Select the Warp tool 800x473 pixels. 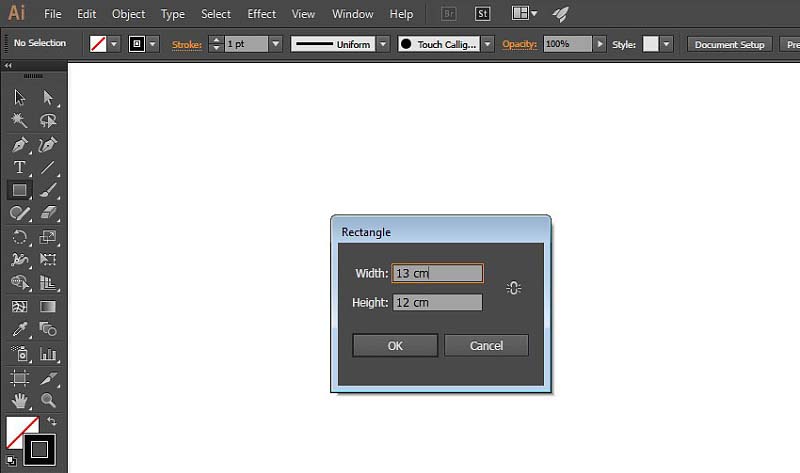(x=19, y=260)
